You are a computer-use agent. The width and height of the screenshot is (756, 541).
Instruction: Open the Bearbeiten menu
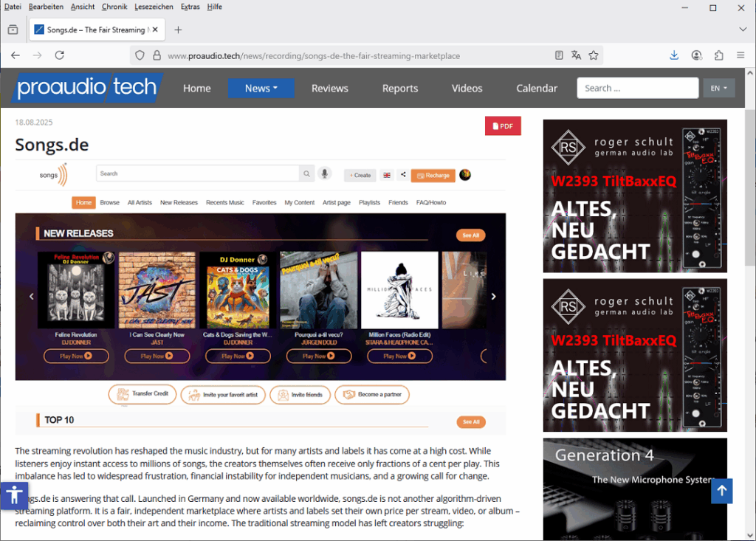tap(46, 7)
